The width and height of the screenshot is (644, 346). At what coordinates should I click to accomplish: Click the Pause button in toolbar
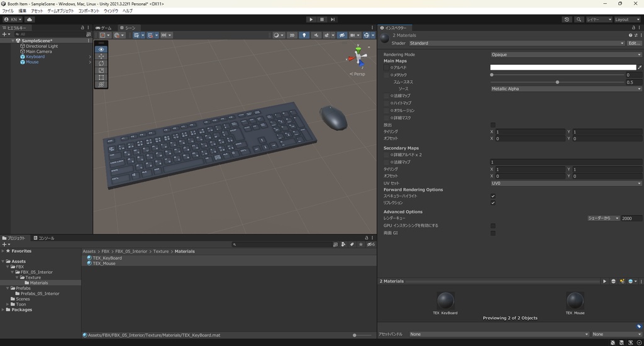click(x=322, y=20)
